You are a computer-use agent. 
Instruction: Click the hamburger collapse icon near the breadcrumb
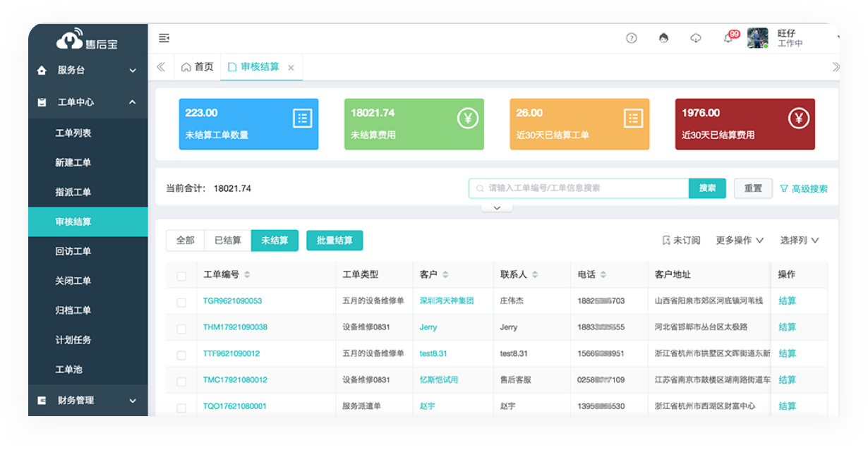coord(165,38)
